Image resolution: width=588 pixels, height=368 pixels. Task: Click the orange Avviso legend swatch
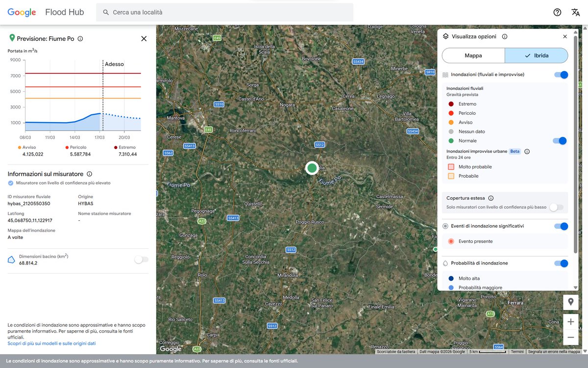tap(451, 122)
